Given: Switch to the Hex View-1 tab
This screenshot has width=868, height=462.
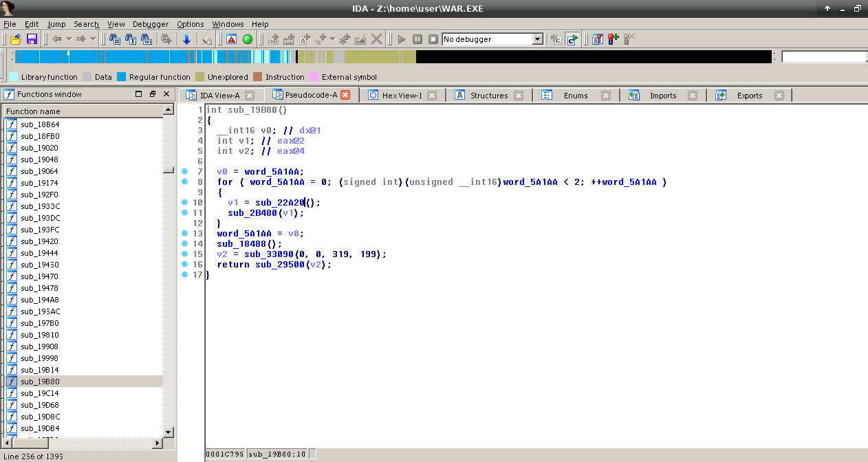Looking at the screenshot, I should click(x=402, y=96).
